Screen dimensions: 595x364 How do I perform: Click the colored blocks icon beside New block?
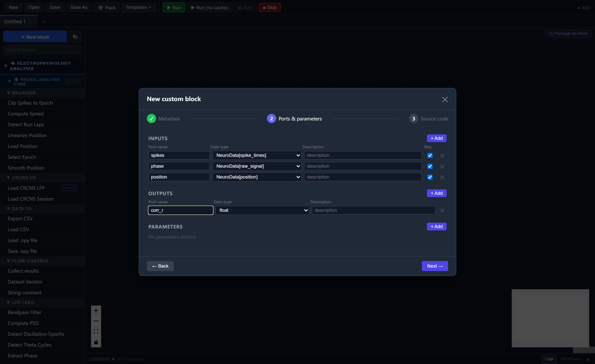(75, 37)
